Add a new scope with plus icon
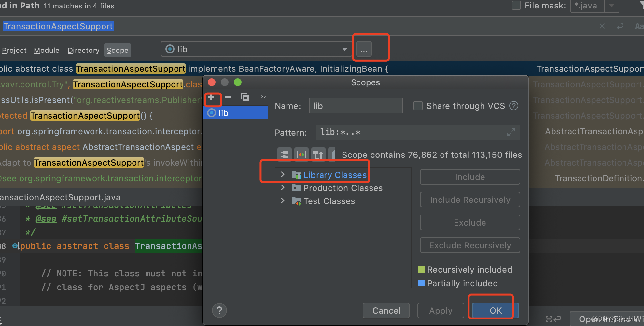 tap(211, 97)
